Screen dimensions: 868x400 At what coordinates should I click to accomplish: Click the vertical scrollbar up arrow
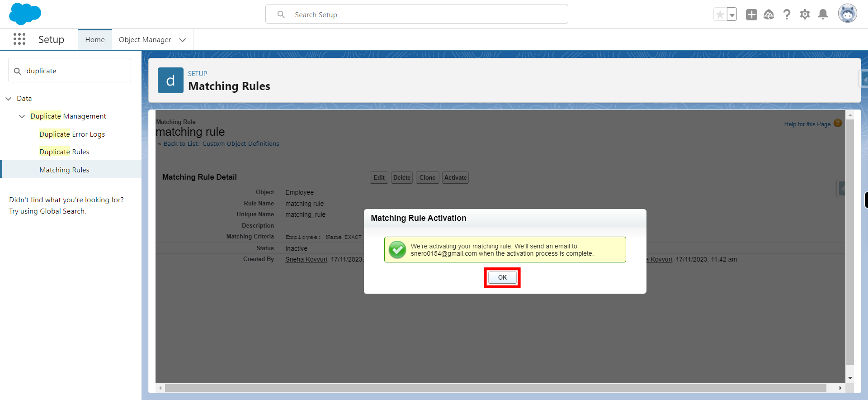tap(850, 115)
